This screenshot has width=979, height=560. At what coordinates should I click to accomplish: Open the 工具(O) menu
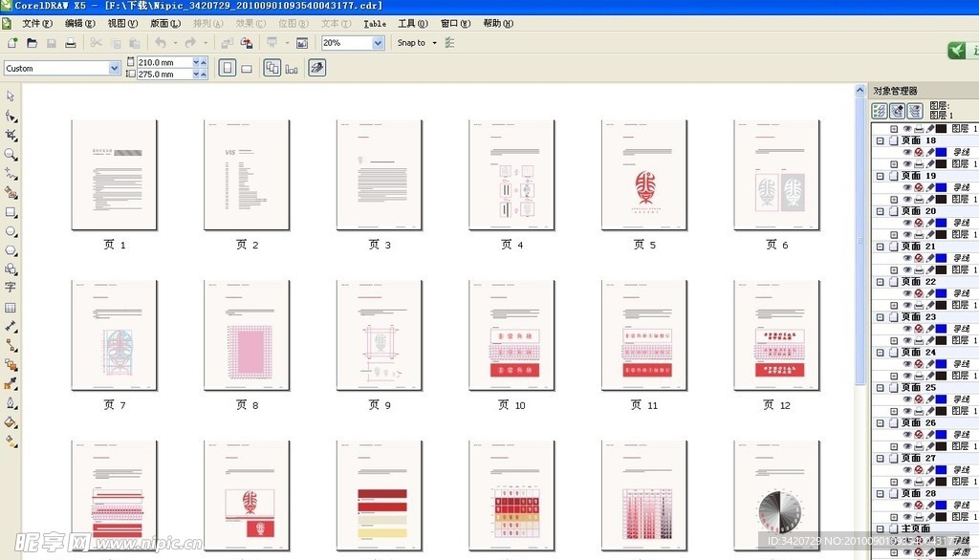pyautogui.click(x=412, y=23)
